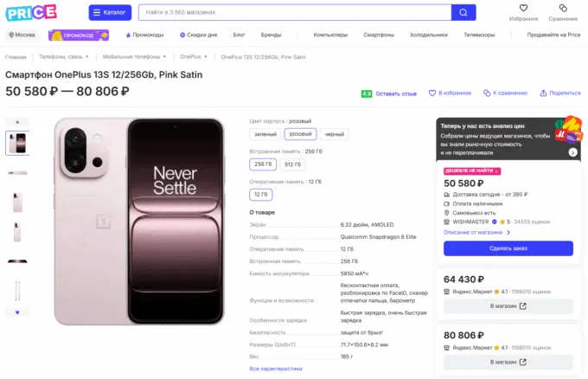The image size is (588, 379).
Task: Click the PRICE logo
Action: (31, 12)
